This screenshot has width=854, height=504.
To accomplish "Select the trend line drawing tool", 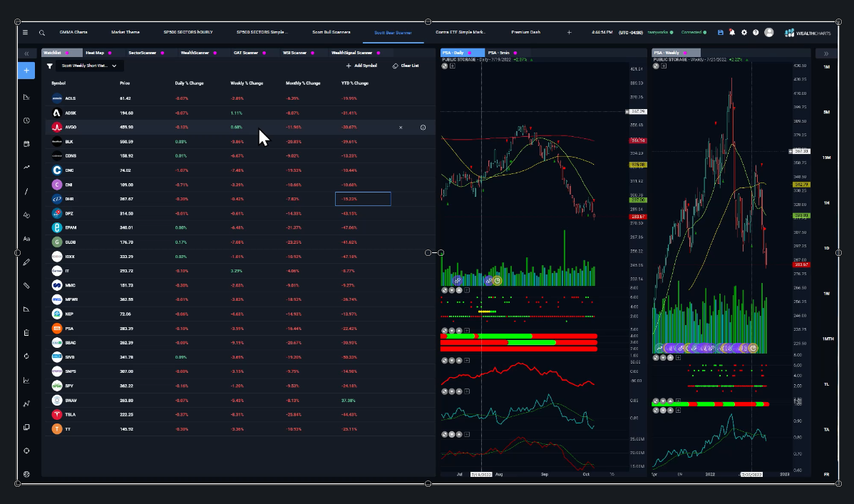I will point(26,191).
